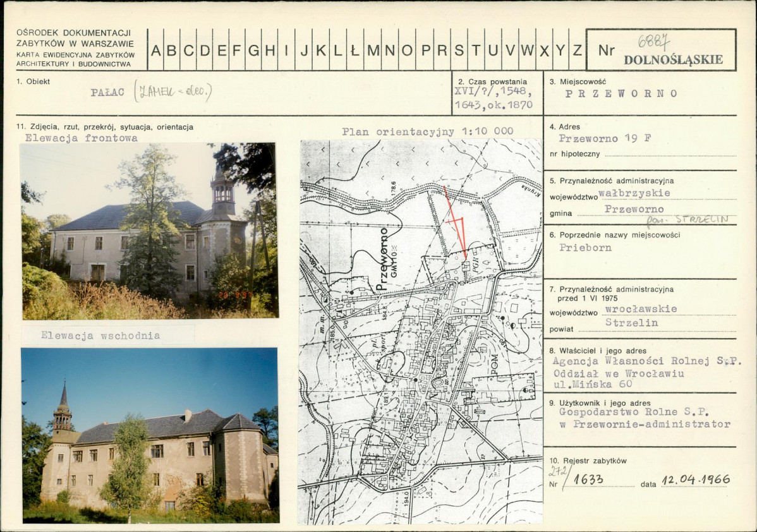Select the letter Ł box in the alphabet strip

coord(355,50)
